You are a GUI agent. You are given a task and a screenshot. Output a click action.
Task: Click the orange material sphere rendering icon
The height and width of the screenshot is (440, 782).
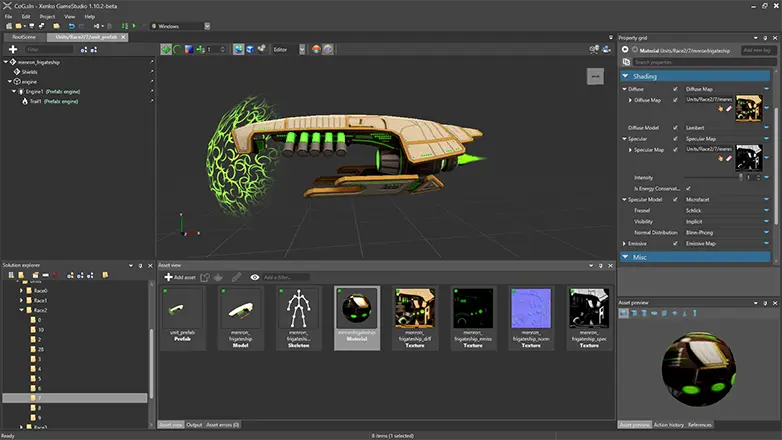316,49
